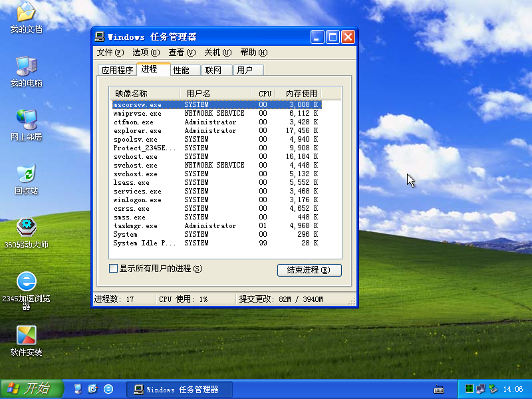Open 网上邻居 (Network Neighborhood)
Viewport: 532px width, 399px height.
25,120
